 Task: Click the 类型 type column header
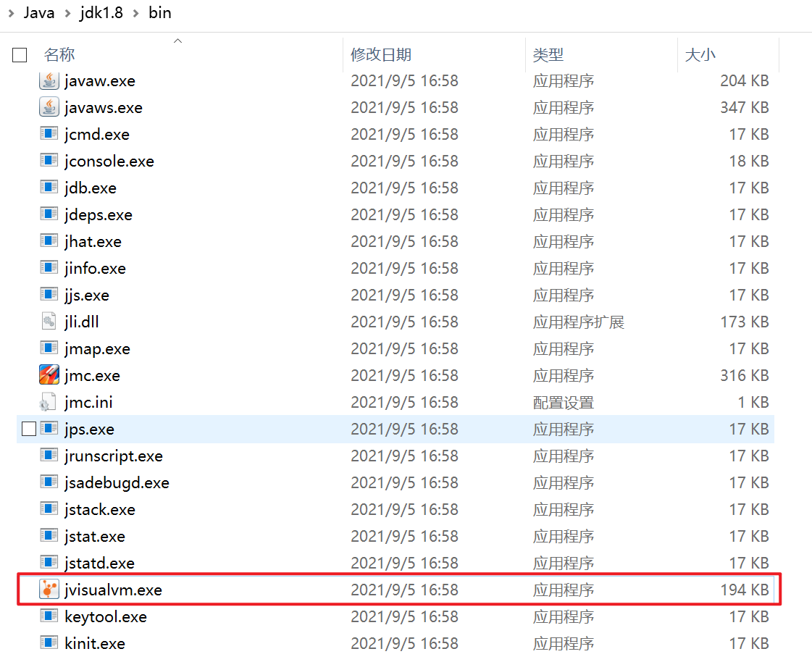tap(548, 55)
